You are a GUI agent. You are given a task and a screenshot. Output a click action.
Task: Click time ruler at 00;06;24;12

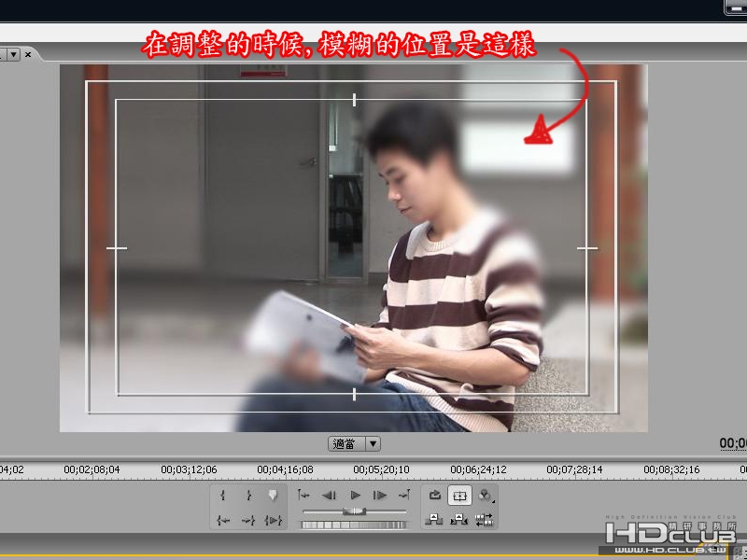(x=478, y=469)
